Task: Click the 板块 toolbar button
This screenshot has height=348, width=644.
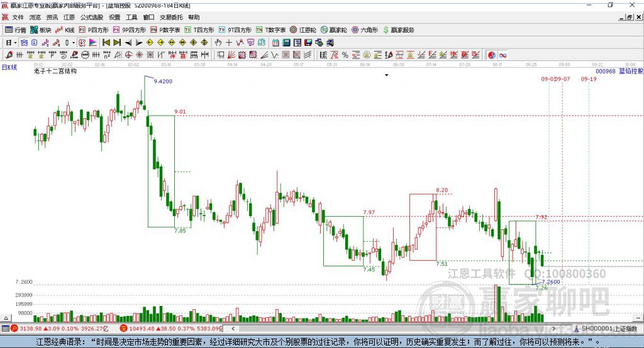Action: (x=41, y=30)
